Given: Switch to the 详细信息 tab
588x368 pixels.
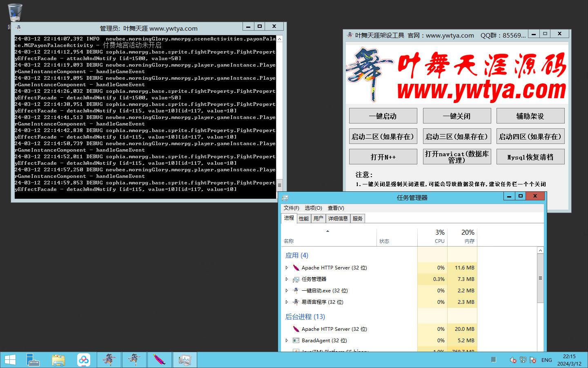Looking at the screenshot, I should coord(338,219).
